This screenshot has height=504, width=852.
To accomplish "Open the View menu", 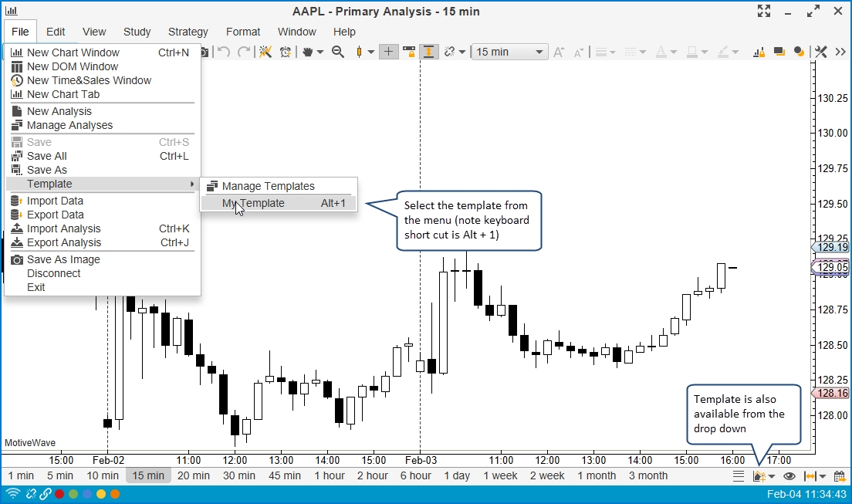I will [x=94, y=32].
